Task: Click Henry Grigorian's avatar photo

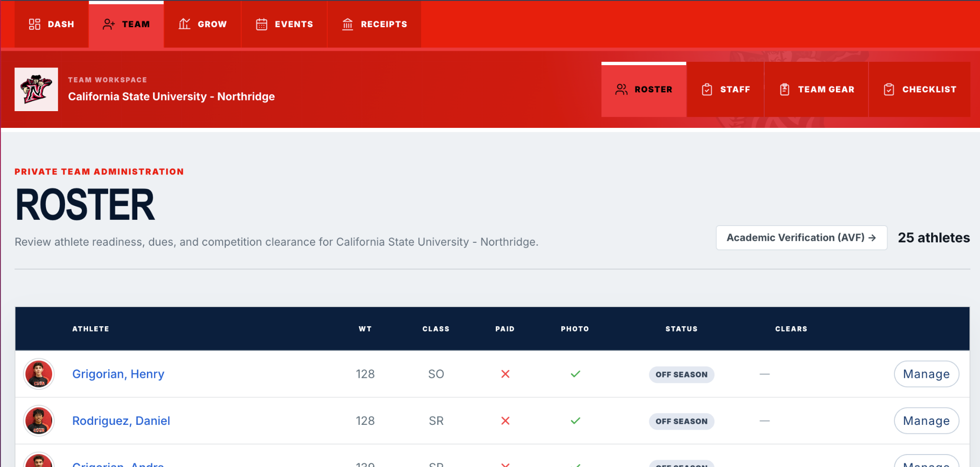Action: click(x=39, y=374)
